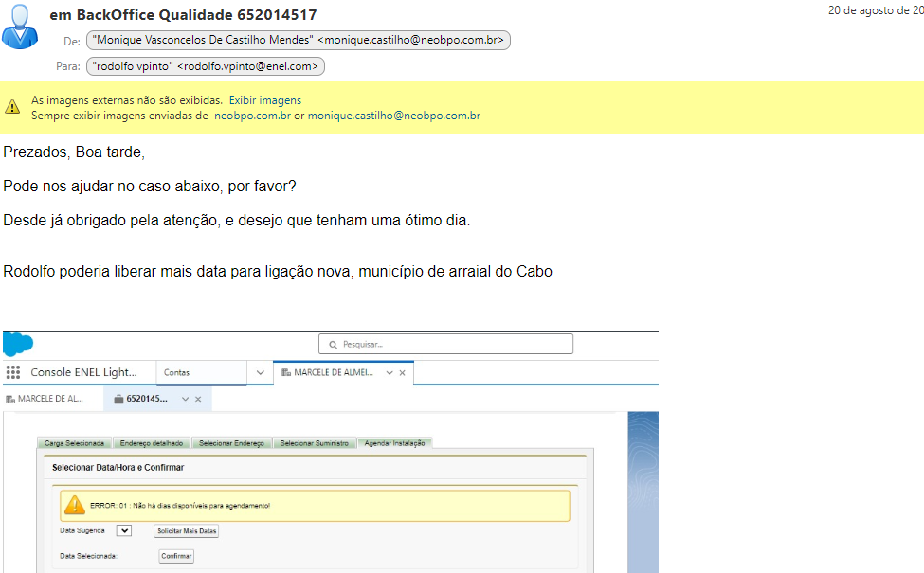Expand the MARCELE DE ALMEI tab chevron menu
This screenshot has height=573, width=924.
(x=390, y=373)
